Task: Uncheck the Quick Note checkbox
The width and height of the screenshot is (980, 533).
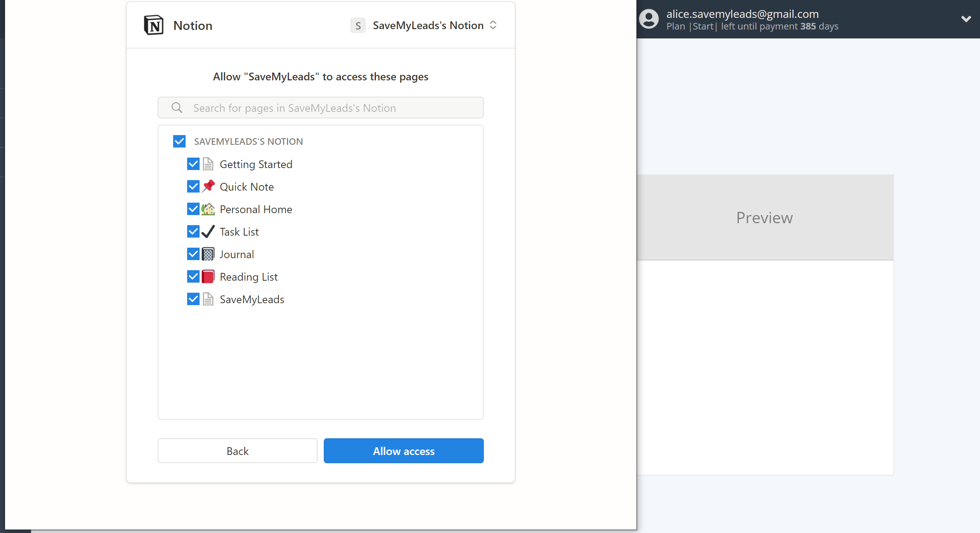Action: (x=193, y=186)
